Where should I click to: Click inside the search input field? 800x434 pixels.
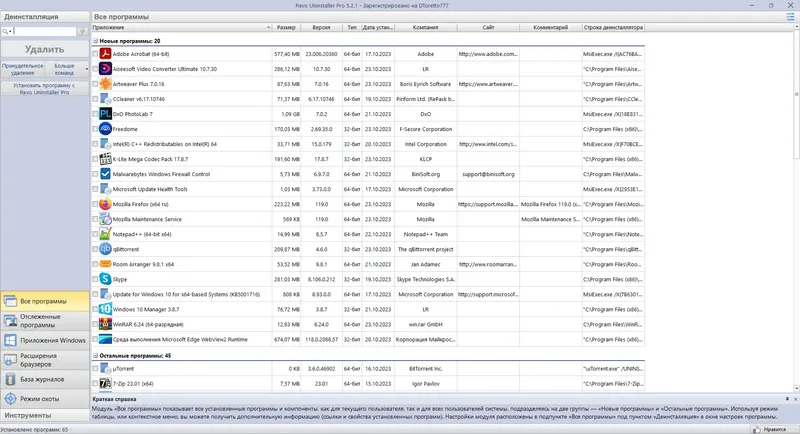(x=45, y=32)
